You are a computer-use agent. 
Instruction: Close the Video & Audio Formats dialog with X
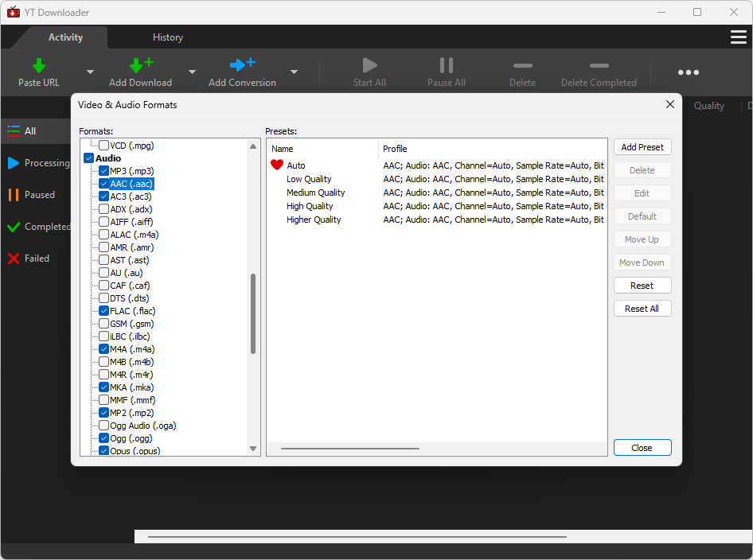[x=670, y=105]
